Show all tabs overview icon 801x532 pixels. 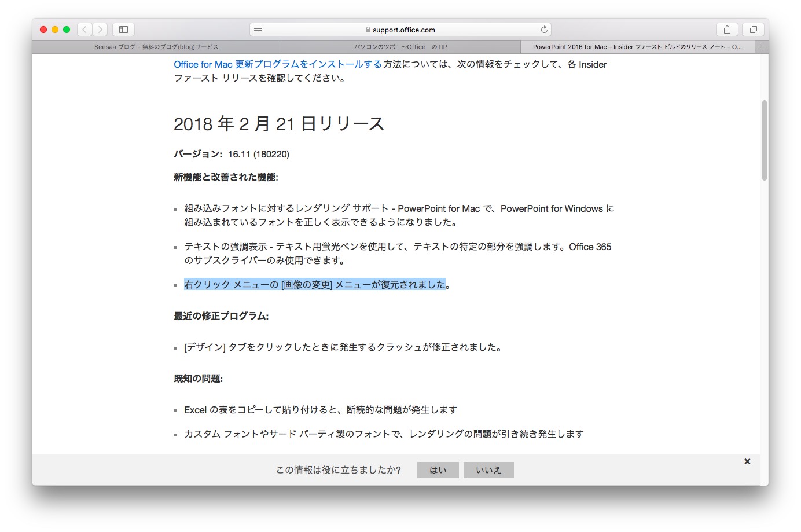(x=754, y=30)
